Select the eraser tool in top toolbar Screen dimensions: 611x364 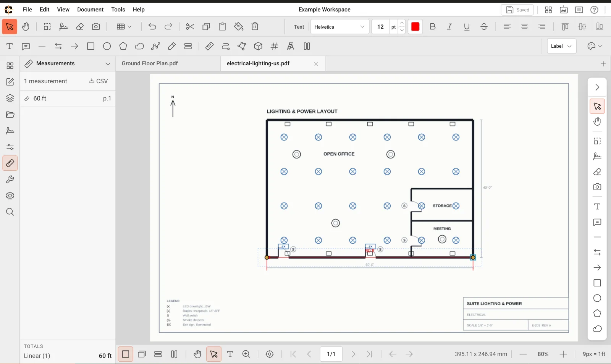79,26
